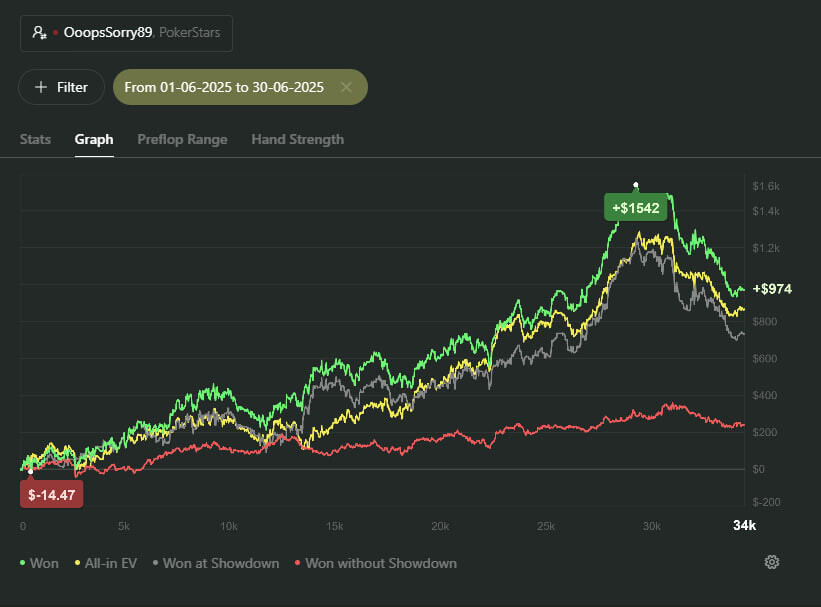The height and width of the screenshot is (607, 821).
Task: Select the Graph tab
Action: [x=94, y=139]
